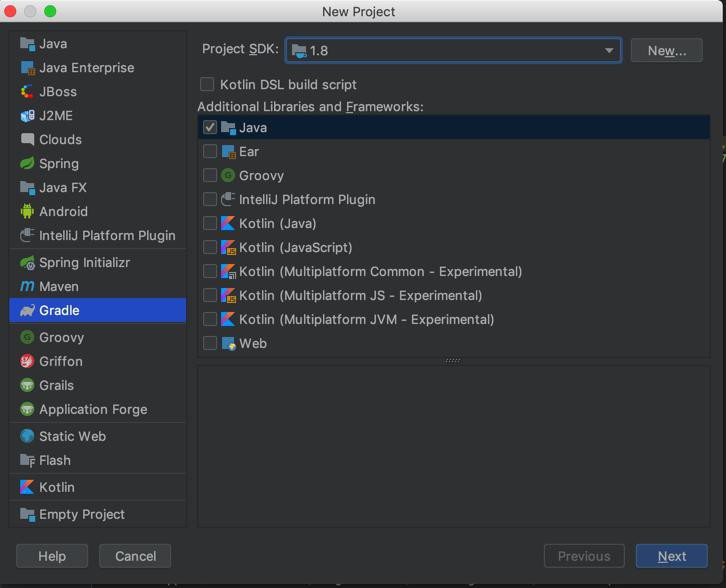The width and height of the screenshot is (726, 588).
Task: Click the Griffon icon in the list
Action: [x=28, y=361]
